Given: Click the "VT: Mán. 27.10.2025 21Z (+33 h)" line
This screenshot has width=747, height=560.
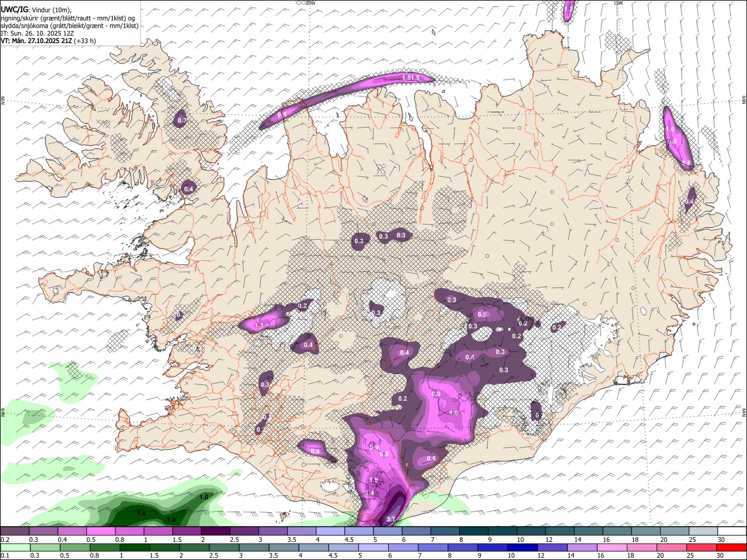Looking at the screenshot, I should coord(48,41).
